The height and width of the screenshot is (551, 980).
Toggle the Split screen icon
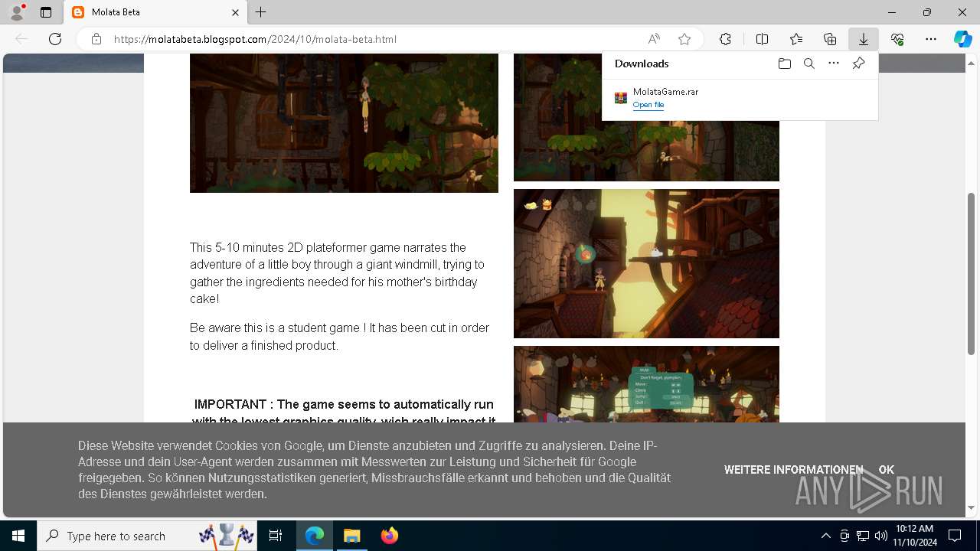[762, 39]
